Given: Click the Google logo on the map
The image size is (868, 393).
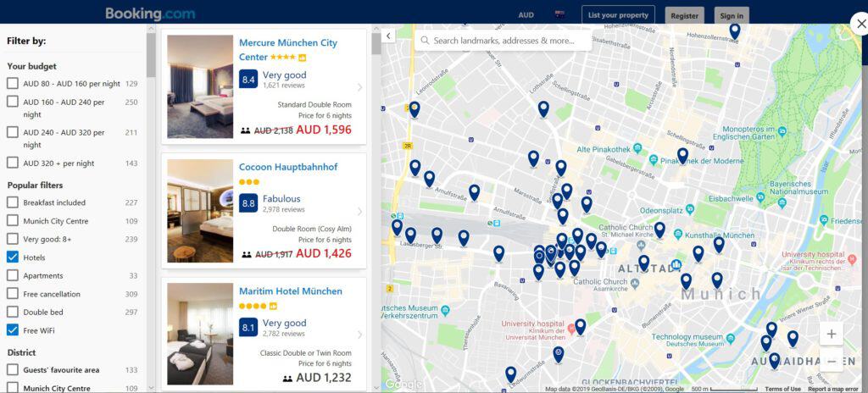Looking at the screenshot, I should (x=403, y=385).
